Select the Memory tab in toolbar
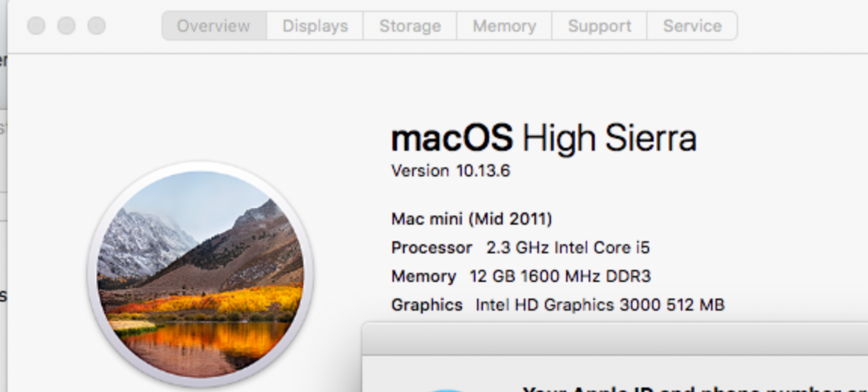 point(503,26)
